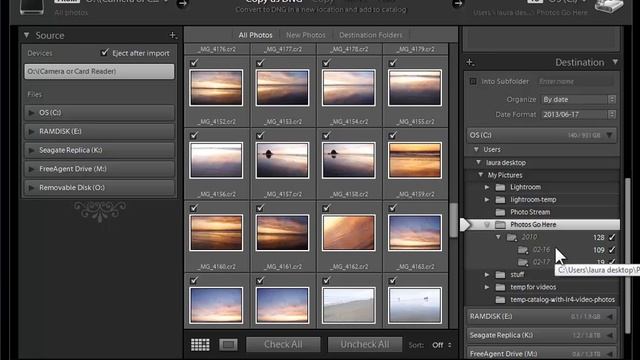Screen dimensions: 640x360
Task: Collapse the My Pictures tree node
Action: tap(481, 175)
